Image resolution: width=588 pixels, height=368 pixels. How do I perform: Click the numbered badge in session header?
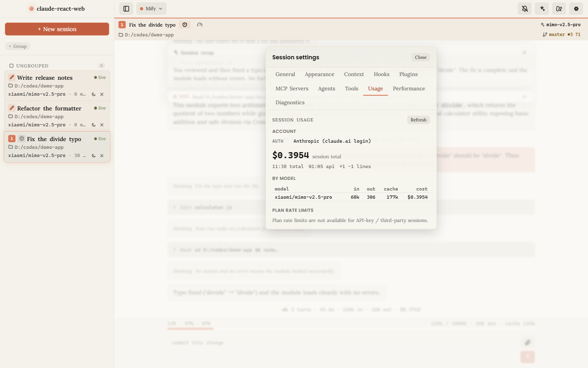click(x=122, y=25)
